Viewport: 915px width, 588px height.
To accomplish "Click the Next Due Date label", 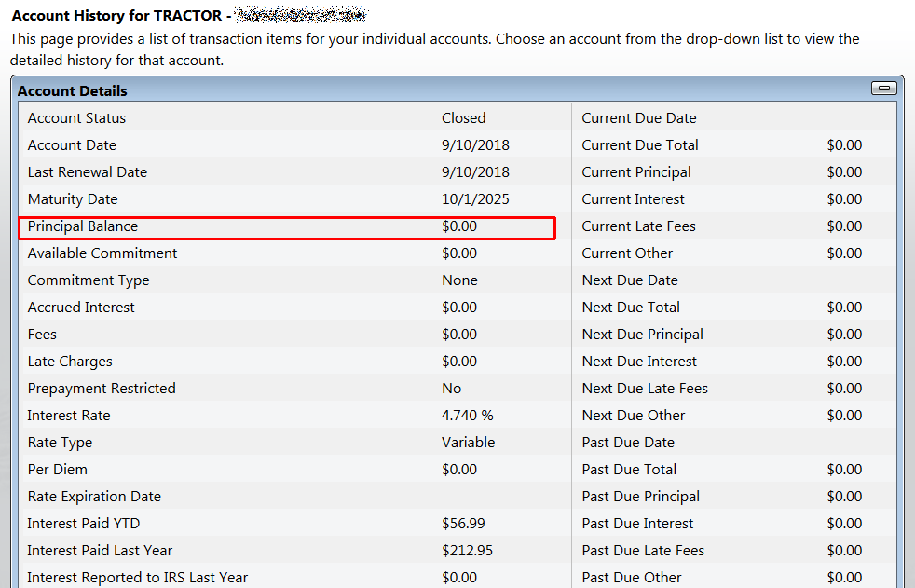I will click(630, 280).
